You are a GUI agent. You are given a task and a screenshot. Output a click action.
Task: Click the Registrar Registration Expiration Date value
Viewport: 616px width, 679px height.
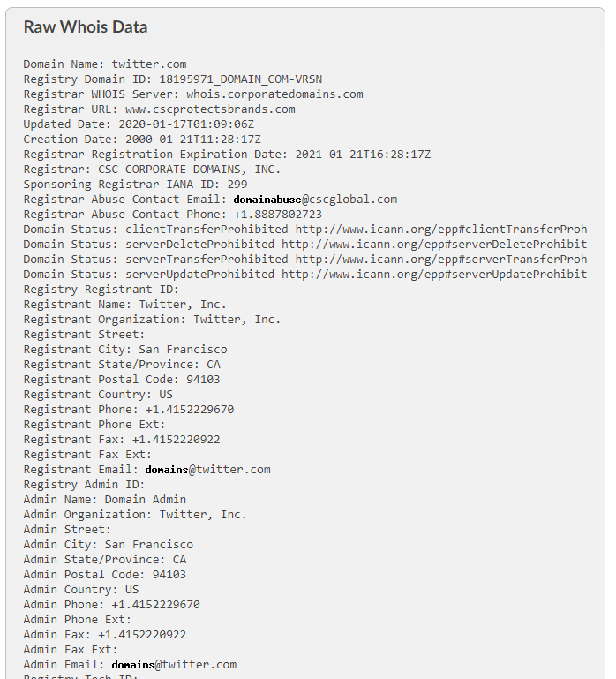coord(364,155)
